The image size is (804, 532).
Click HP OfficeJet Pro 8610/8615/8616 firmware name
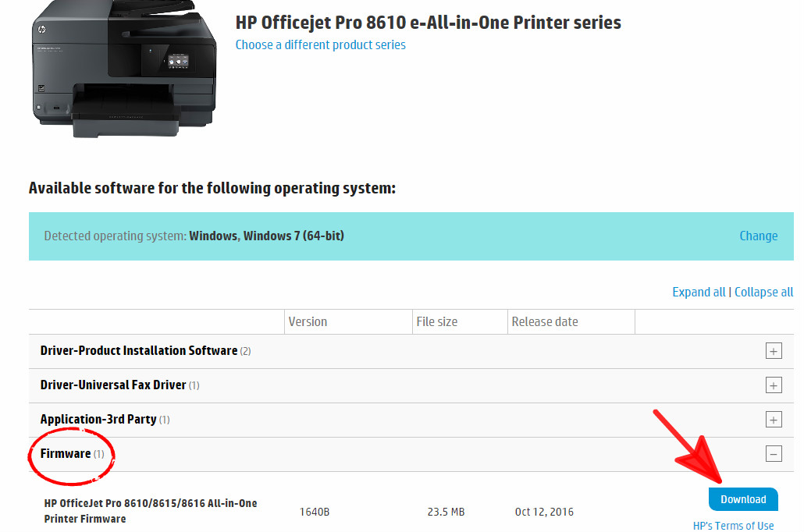[150, 511]
